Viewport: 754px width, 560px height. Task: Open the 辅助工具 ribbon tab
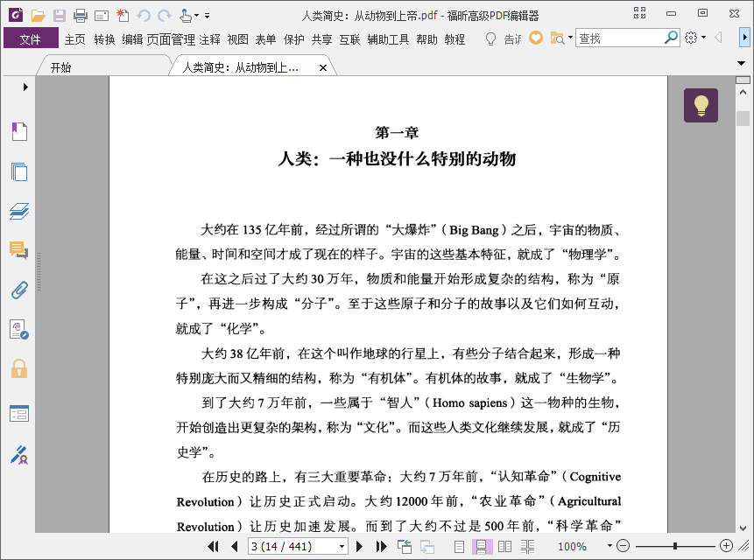(x=388, y=39)
